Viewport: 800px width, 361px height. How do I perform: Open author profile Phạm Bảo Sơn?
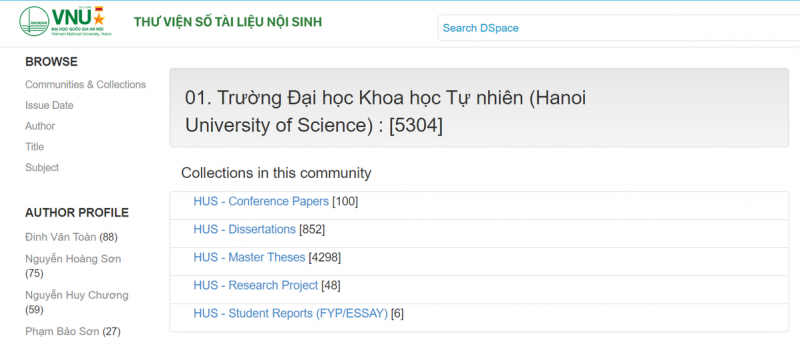tap(62, 332)
